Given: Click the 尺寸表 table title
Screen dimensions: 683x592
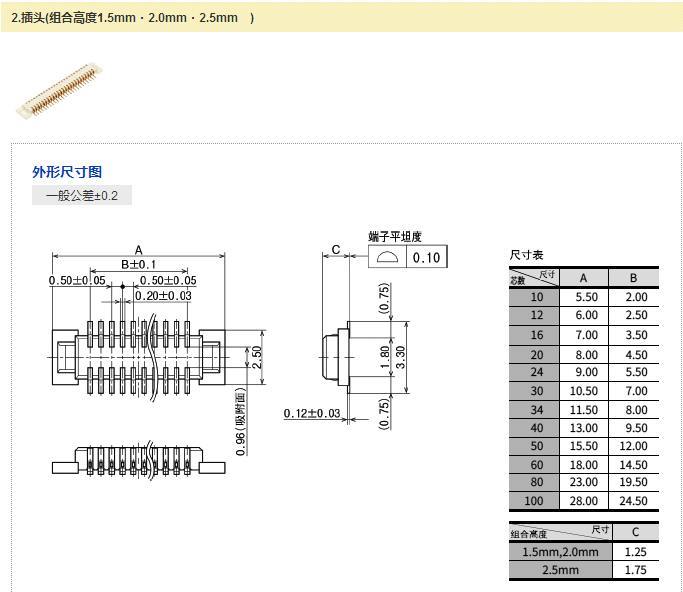Looking at the screenshot, I should tap(526, 256).
